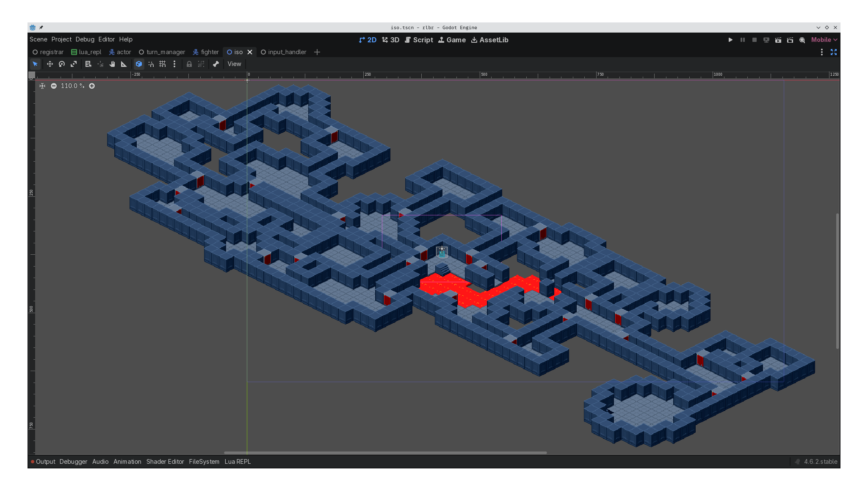Open the Mobile renderer dropdown
Viewport: 868px width, 501px height.
(x=824, y=40)
